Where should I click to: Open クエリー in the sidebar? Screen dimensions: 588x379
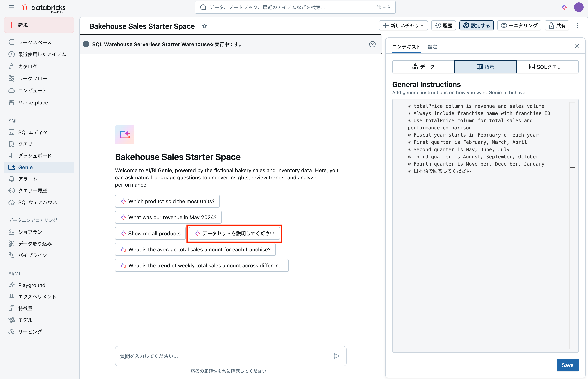pos(39,144)
